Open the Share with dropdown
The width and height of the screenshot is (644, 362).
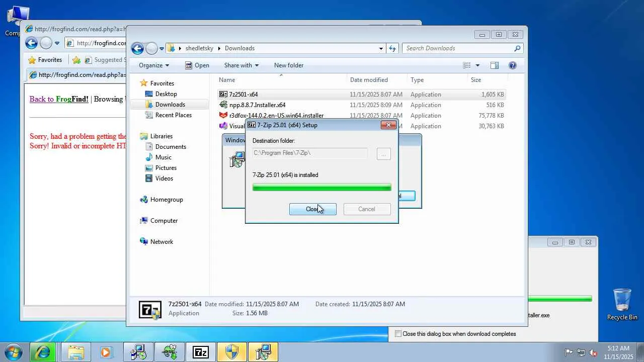point(241,65)
